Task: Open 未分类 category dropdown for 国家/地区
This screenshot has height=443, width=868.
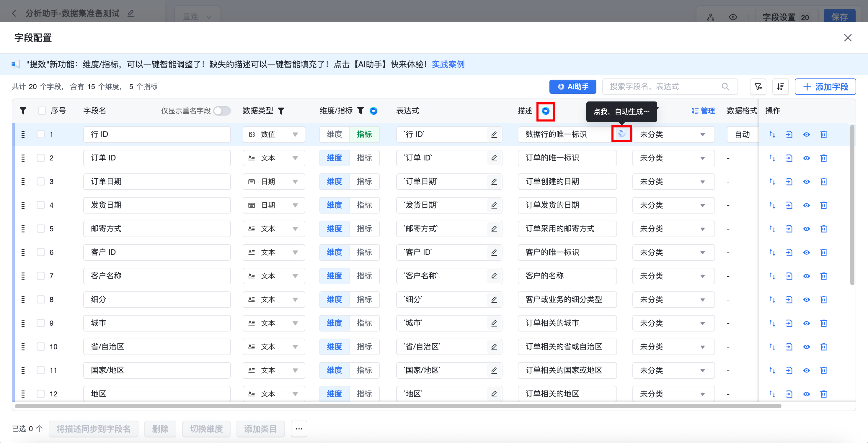Action: tap(673, 370)
